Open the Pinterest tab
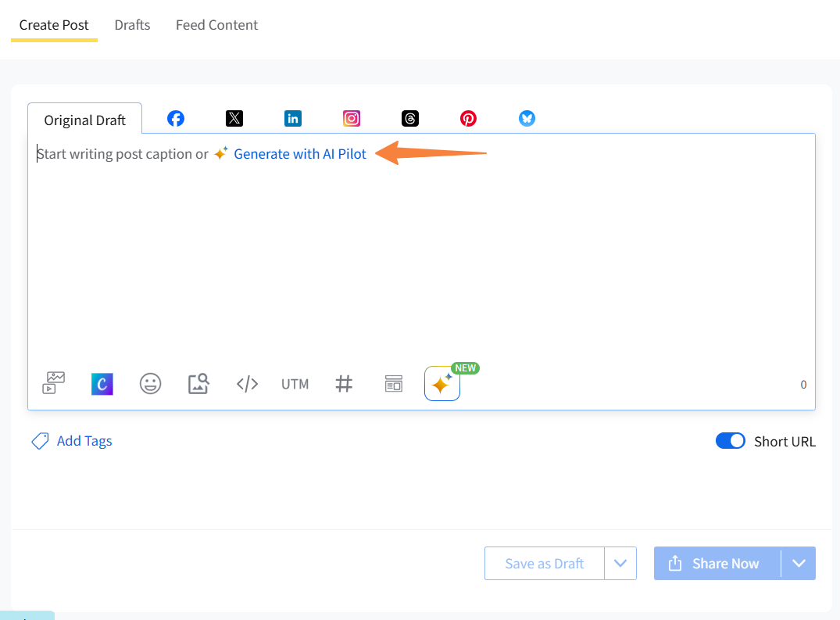This screenshot has width=840, height=620. click(x=468, y=118)
